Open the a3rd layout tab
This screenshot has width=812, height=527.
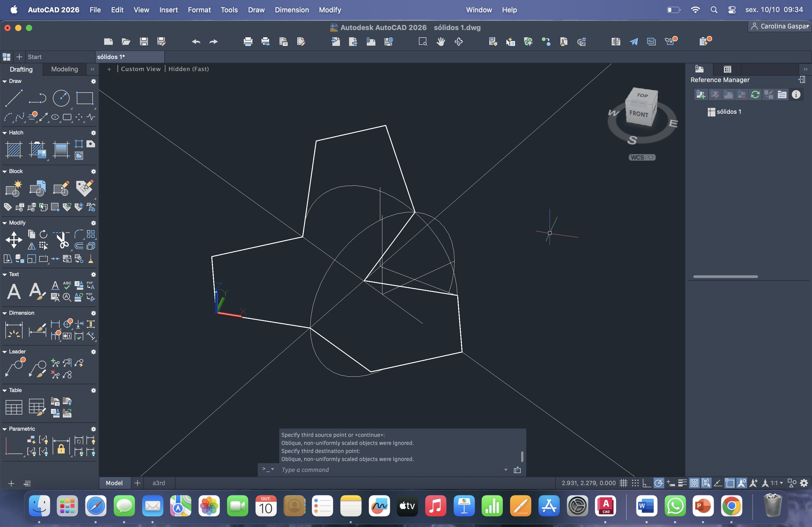159,483
